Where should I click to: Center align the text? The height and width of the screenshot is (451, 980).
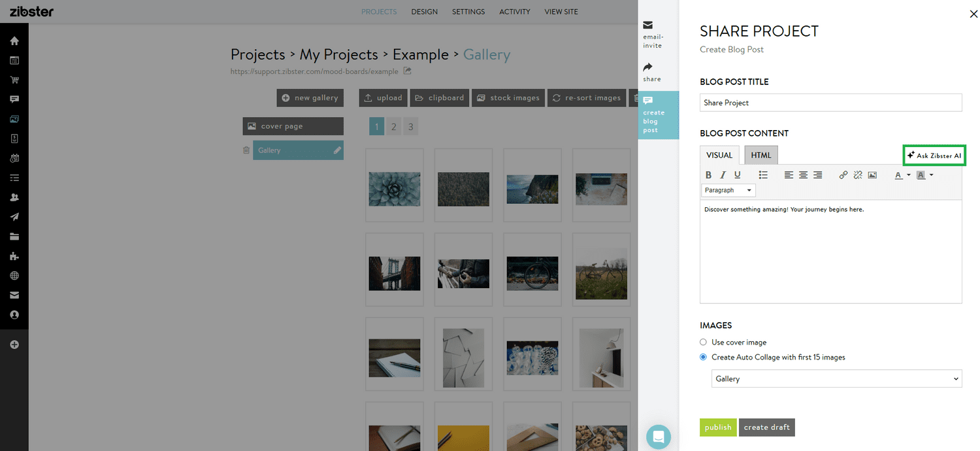click(803, 175)
